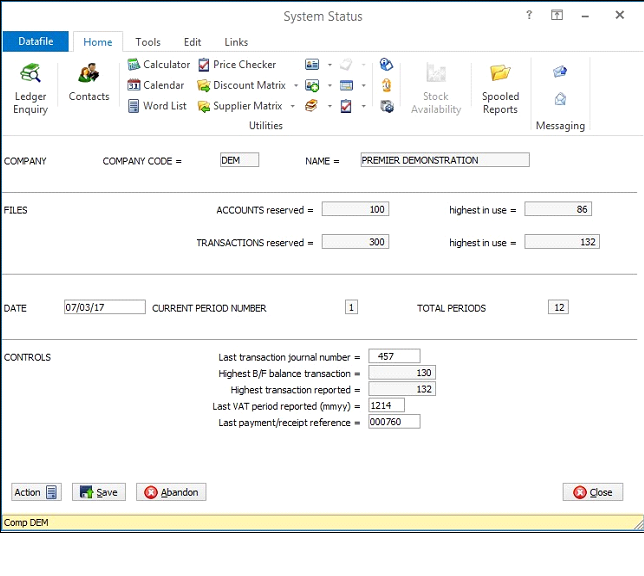The image size is (644, 576).
Task: Click the last transaction journal number field
Action: click(394, 356)
